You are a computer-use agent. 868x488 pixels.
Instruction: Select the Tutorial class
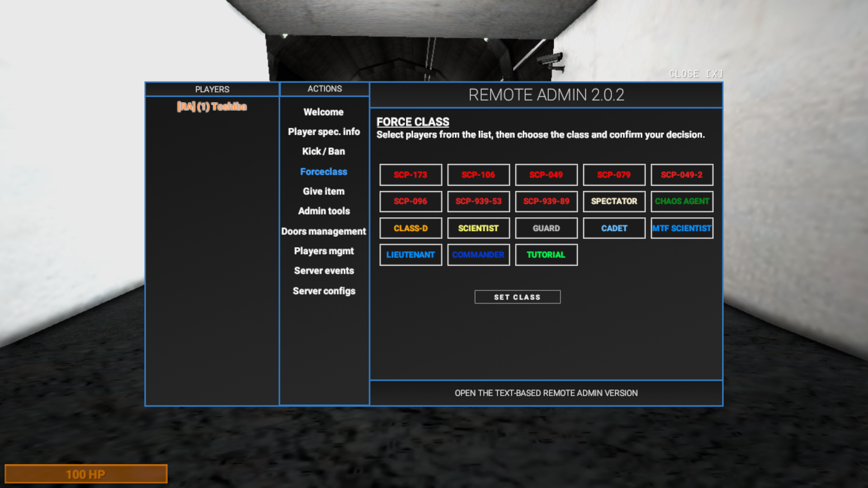[546, 255]
